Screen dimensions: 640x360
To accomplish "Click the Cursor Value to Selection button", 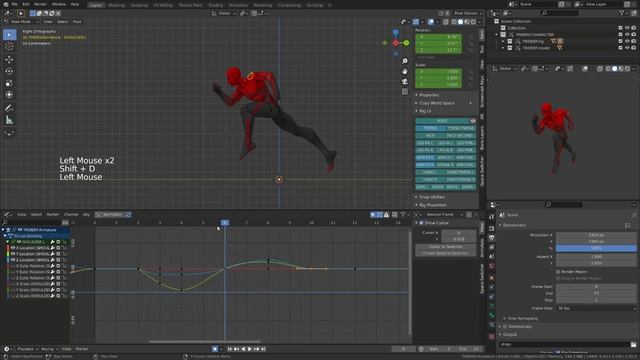I will (445, 253).
